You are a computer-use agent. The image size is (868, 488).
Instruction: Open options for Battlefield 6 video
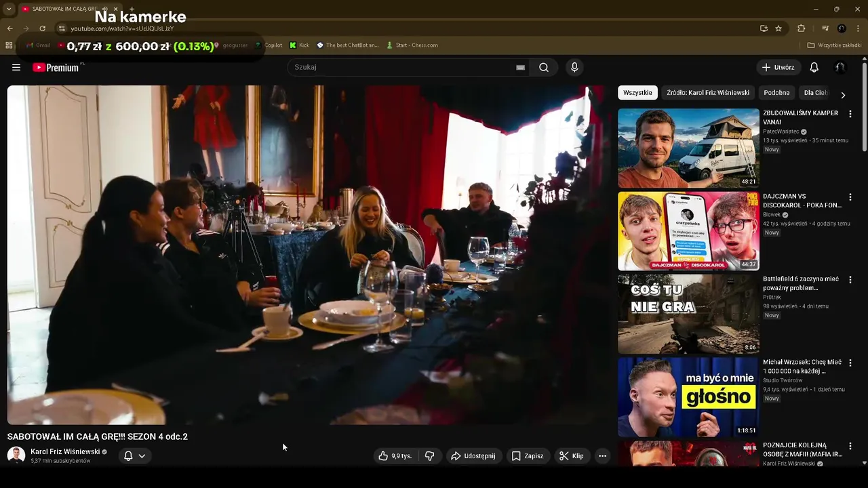[850, 280]
